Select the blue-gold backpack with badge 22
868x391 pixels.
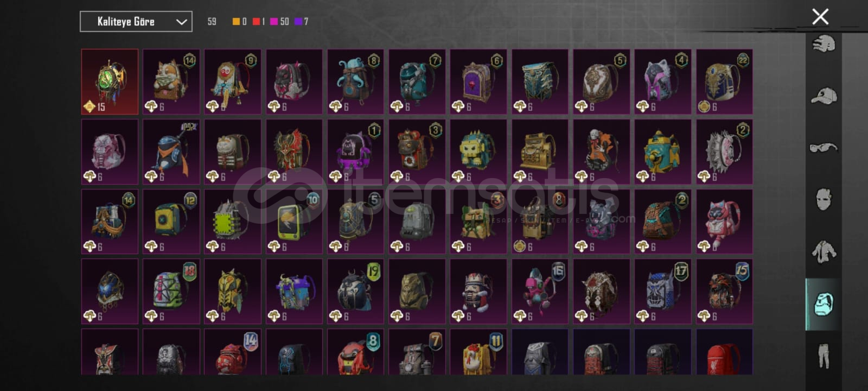click(x=724, y=82)
